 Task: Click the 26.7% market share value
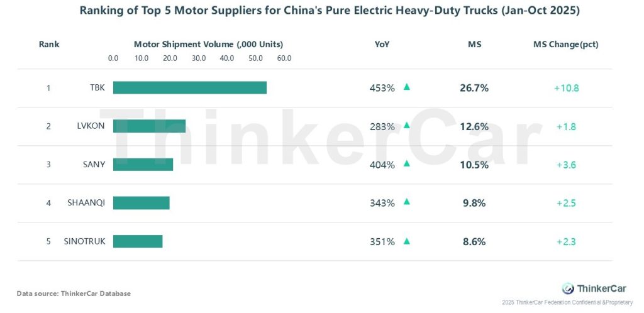[x=474, y=88]
